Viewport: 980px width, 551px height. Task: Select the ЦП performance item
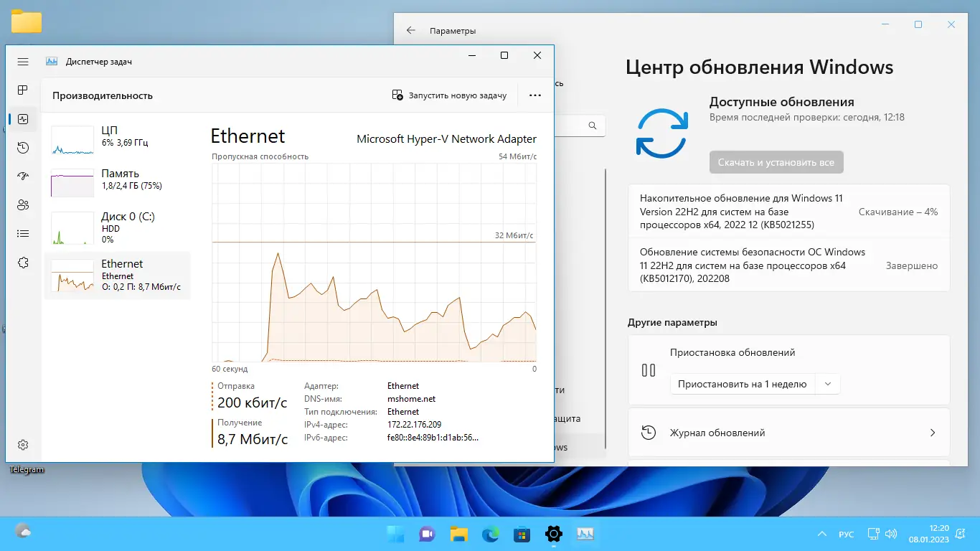pyautogui.click(x=118, y=140)
